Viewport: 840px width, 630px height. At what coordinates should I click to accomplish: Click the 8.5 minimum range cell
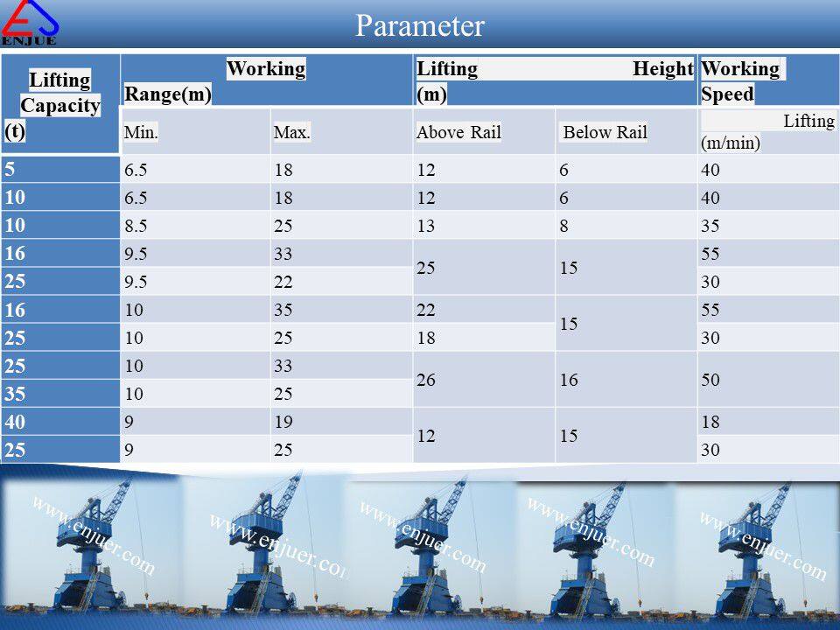point(195,226)
